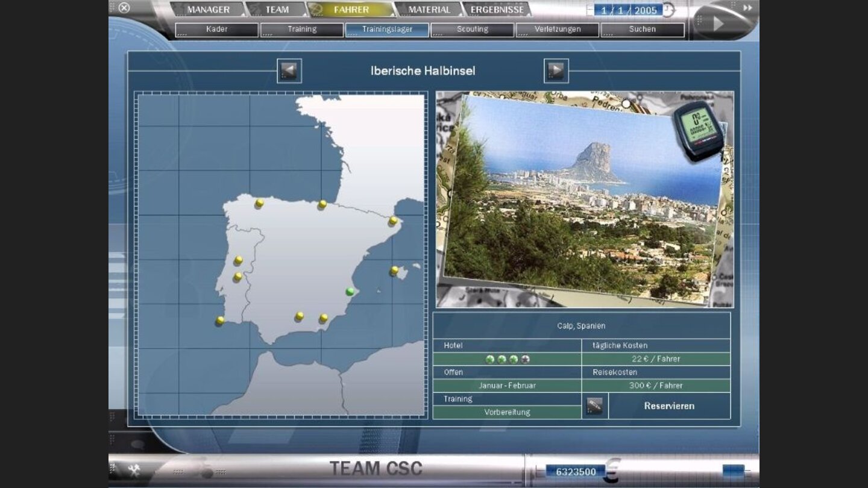Click the next region arrow
868x488 pixels.
[556, 71]
